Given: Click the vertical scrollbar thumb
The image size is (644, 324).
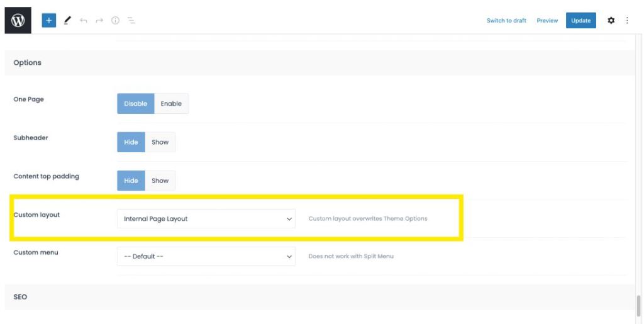Looking at the screenshot, I should [x=639, y=305].
